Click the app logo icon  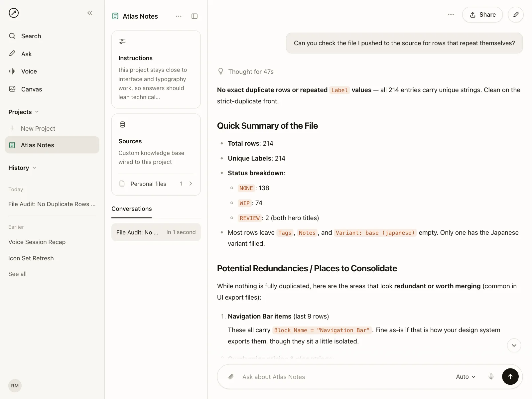point(14,13)
